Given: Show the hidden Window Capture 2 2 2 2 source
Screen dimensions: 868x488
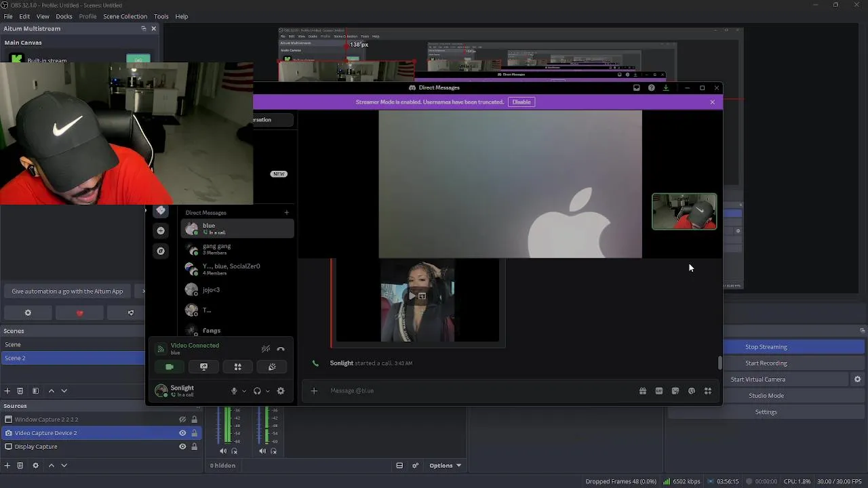Looking at the screenshot, I should 182,420.
